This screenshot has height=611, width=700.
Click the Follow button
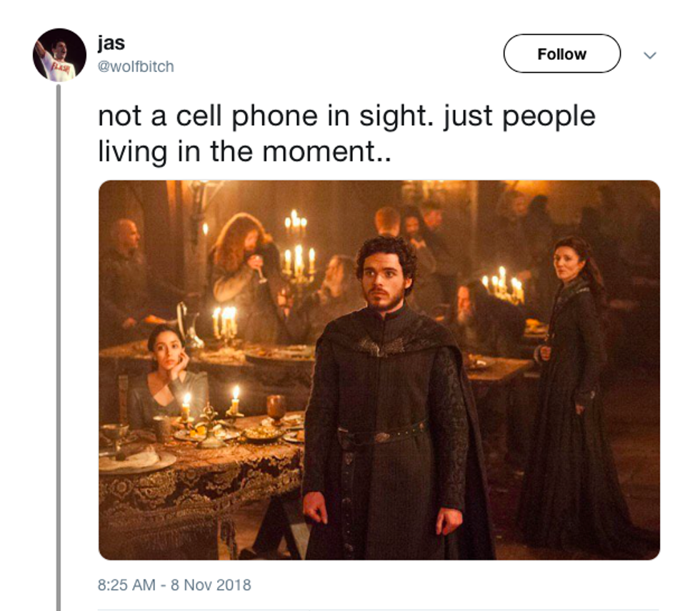(561, 54)
